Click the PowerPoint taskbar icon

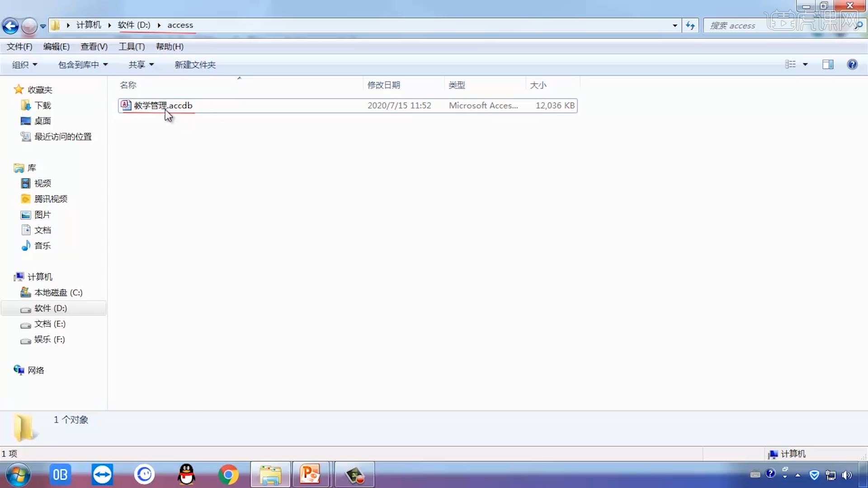click(x=310, y=475)
